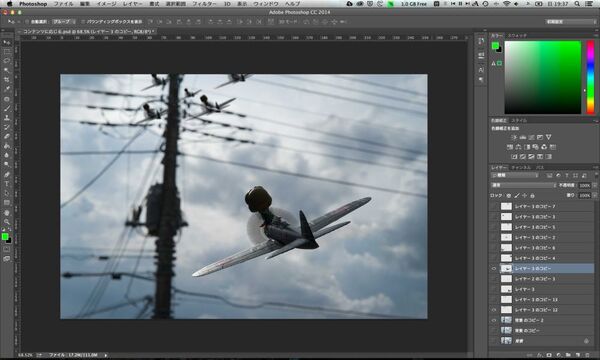Open collapsed History panel icon

(481, 41)
